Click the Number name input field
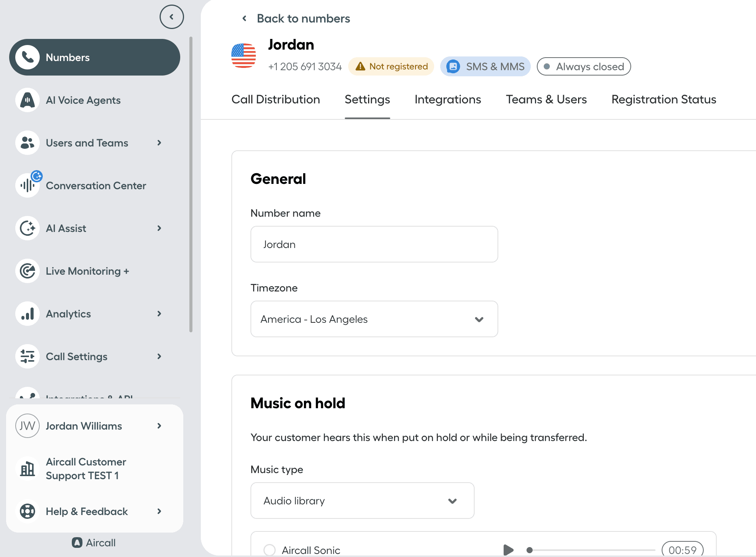Viewport: 756px width, 557px height. 374,244
